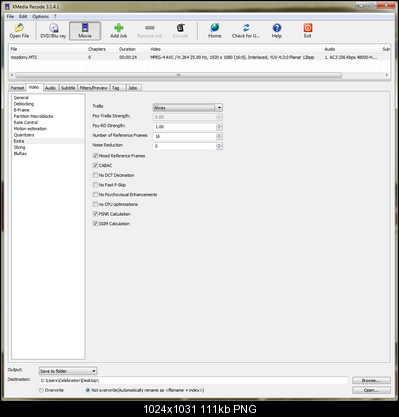This screenshot has width=399, height=417.
Task: Click the Noise Reduction spinner arrows
Action: [x=219, y=146]
